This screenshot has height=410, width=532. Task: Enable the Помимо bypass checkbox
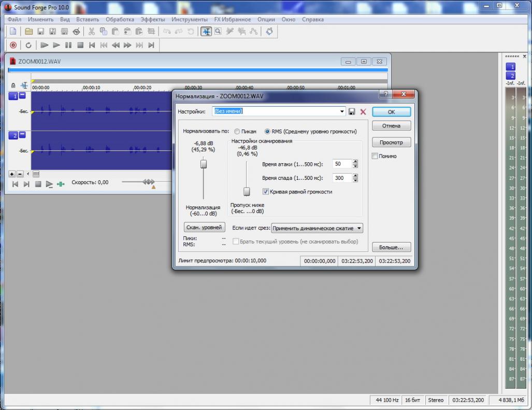pos(375,156)
